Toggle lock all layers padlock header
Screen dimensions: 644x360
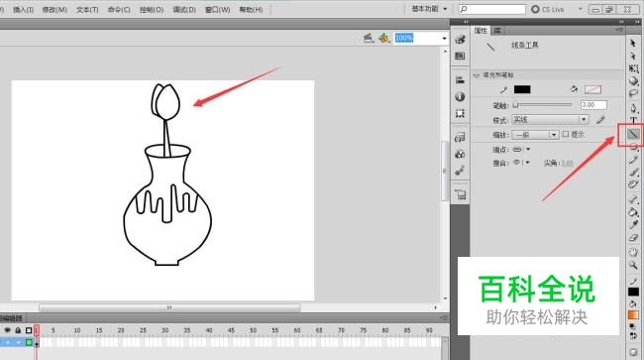tap(18, 330)
